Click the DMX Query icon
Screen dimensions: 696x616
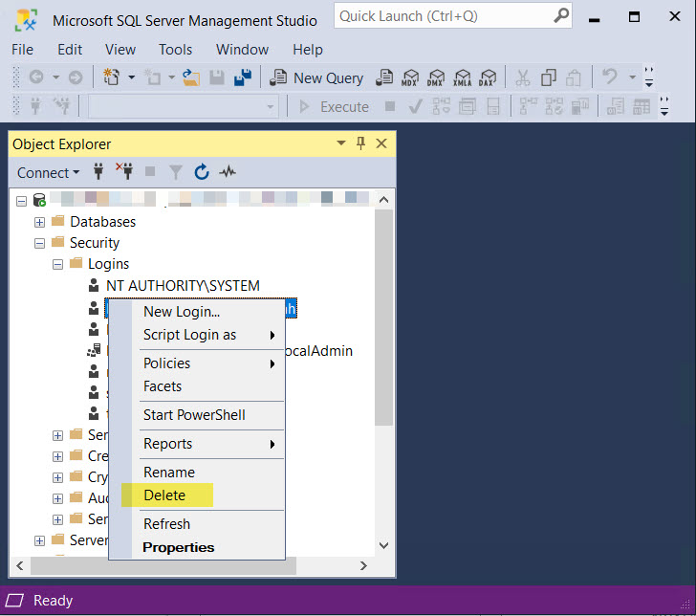click(x=435, y=78)
